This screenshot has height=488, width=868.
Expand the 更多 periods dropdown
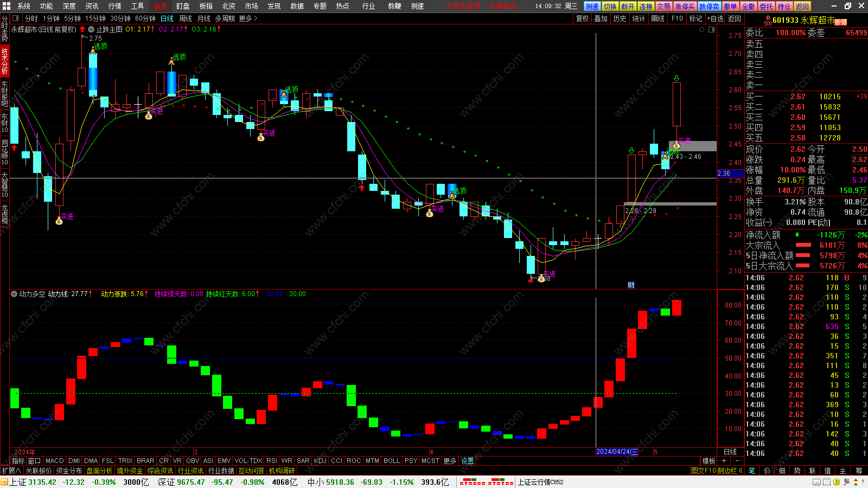point(248,18)
